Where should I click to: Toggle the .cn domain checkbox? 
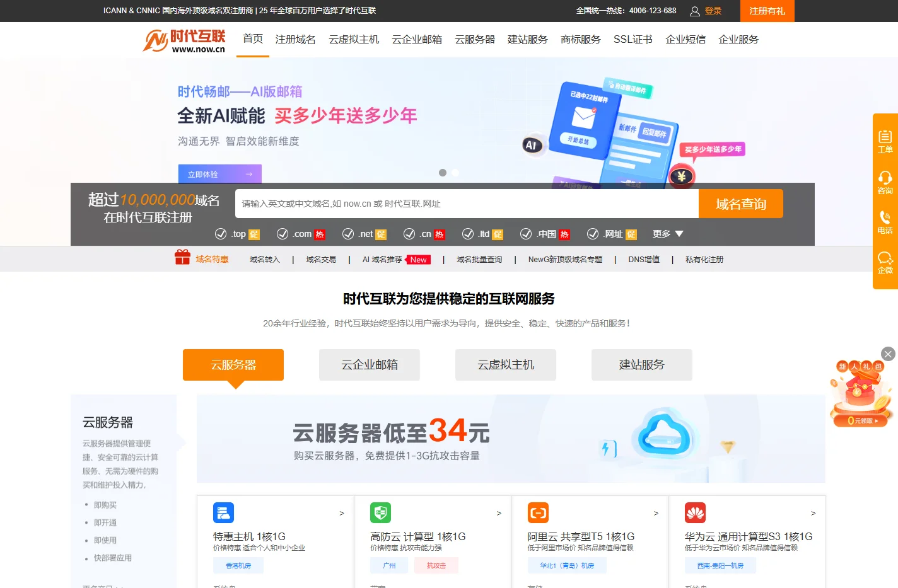click(409, 234)
